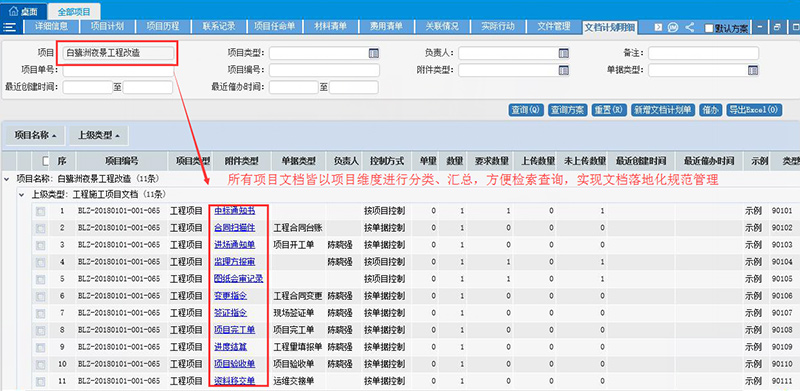Image resolution: width=800 pixels, height=391 pixels.
Task: Click the 导出Excel(O) button
Action: 754,110
